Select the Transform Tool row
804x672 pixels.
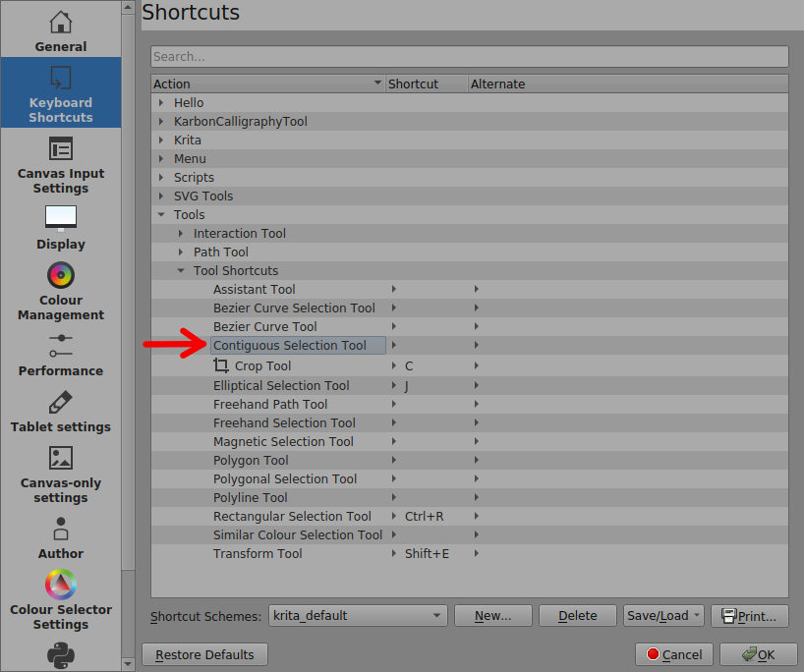(470, 553)
